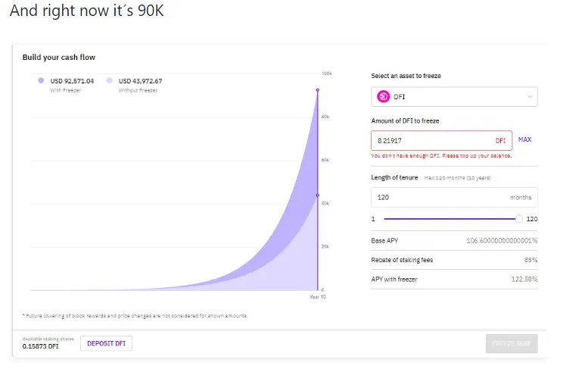Click the USD 92,571.04 legend value
This screenshot has height=369, width=588.
pyautogui.click(x=72, y=81)
